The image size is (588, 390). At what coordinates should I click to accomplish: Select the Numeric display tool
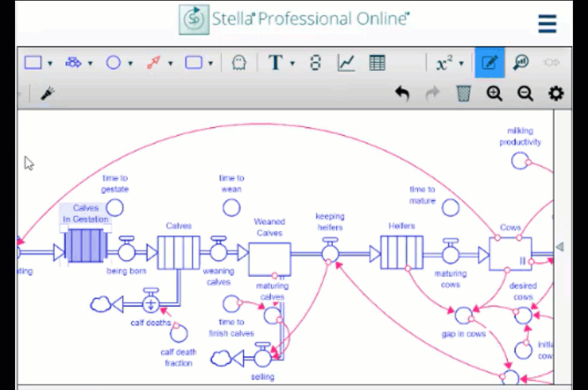coord(316,63)
